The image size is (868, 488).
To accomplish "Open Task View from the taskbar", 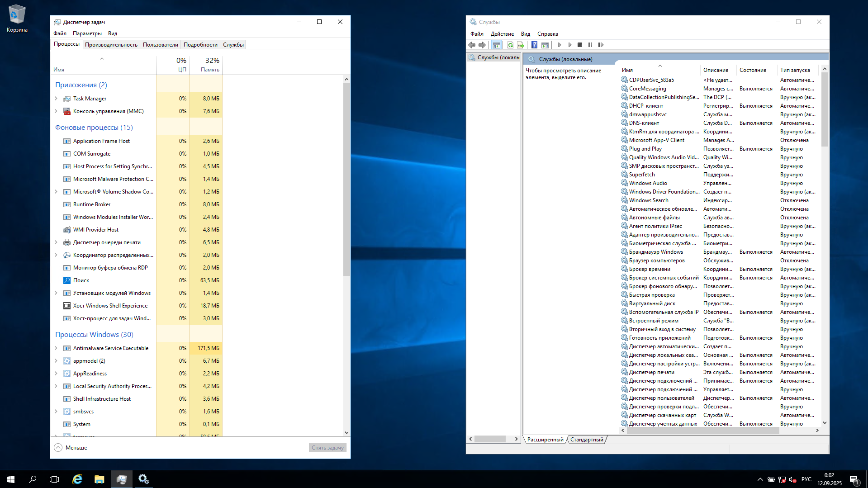I will pyautogui.click(x=54, y=479).
